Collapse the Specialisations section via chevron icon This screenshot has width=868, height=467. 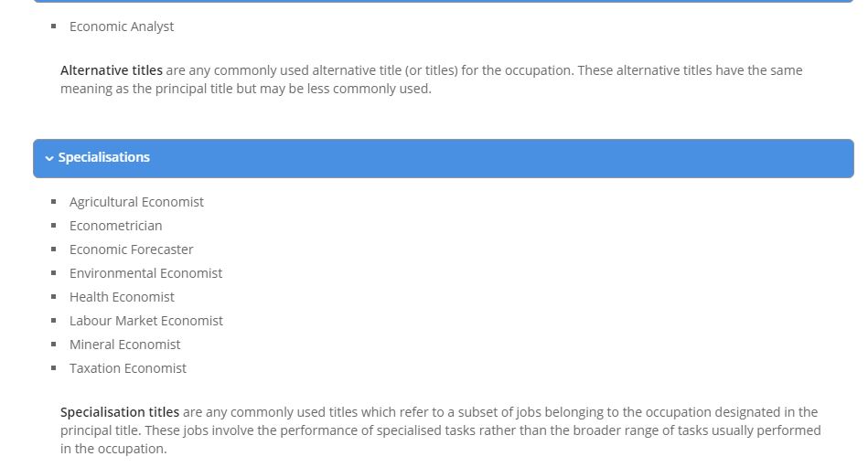tap(49, 158)
